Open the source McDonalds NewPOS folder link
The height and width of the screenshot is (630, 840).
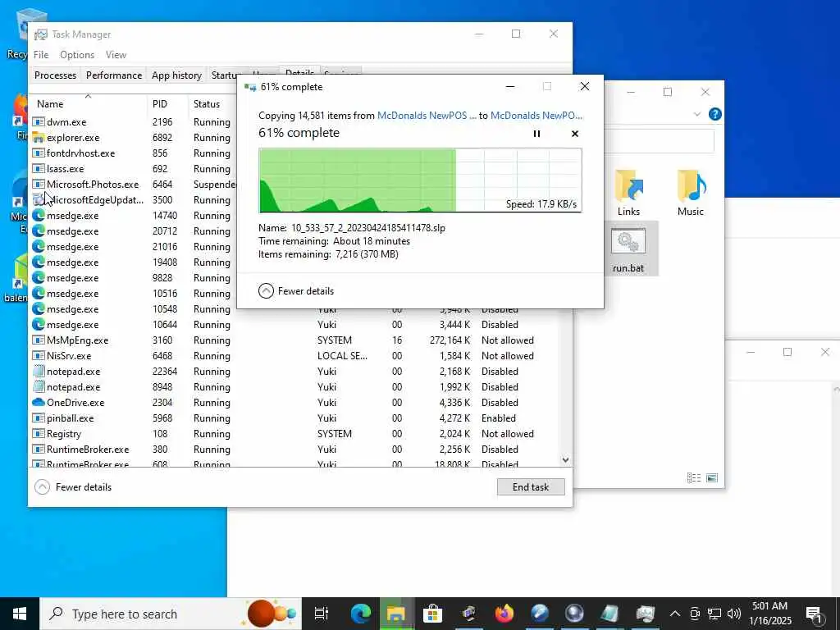pos(427,115)
